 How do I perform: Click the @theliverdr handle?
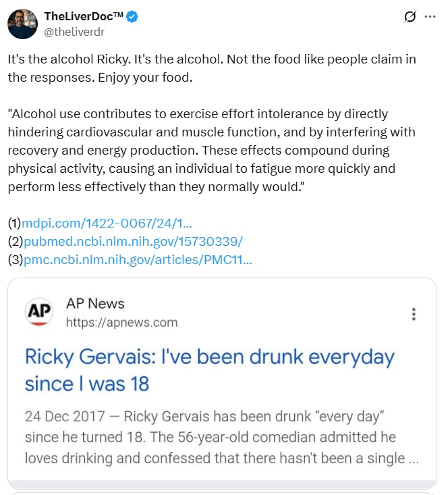tap(74, 31)
